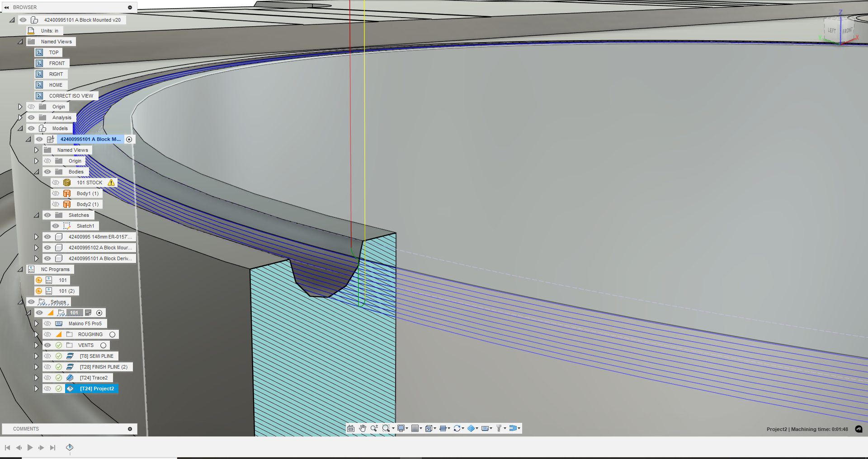Click the Grid and Snaps icon
This screenshot has width=868, height=459.
click(415, 428)
